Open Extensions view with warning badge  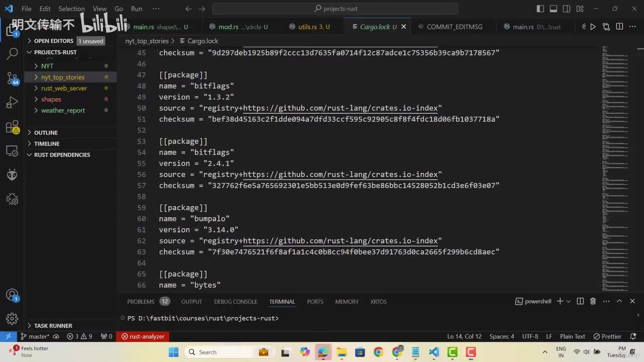click(12, 127)
